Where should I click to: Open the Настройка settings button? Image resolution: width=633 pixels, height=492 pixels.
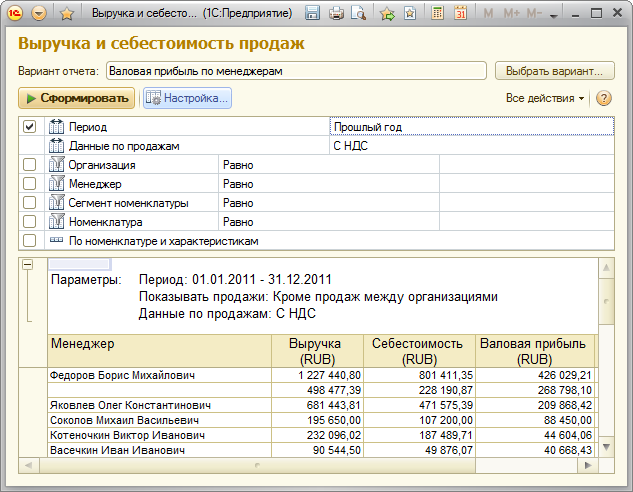point(187,98)
